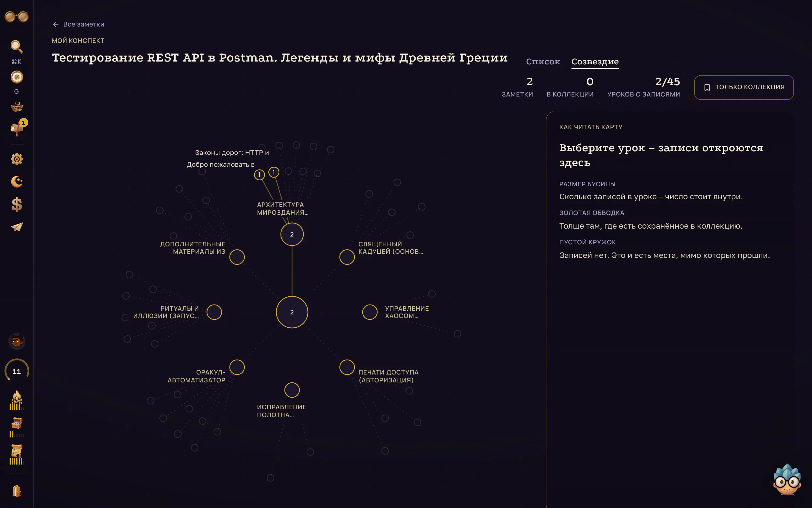Click the door exit icon
Image resolution: width=812 pixels, height=508 pixels.
[16, 491]
